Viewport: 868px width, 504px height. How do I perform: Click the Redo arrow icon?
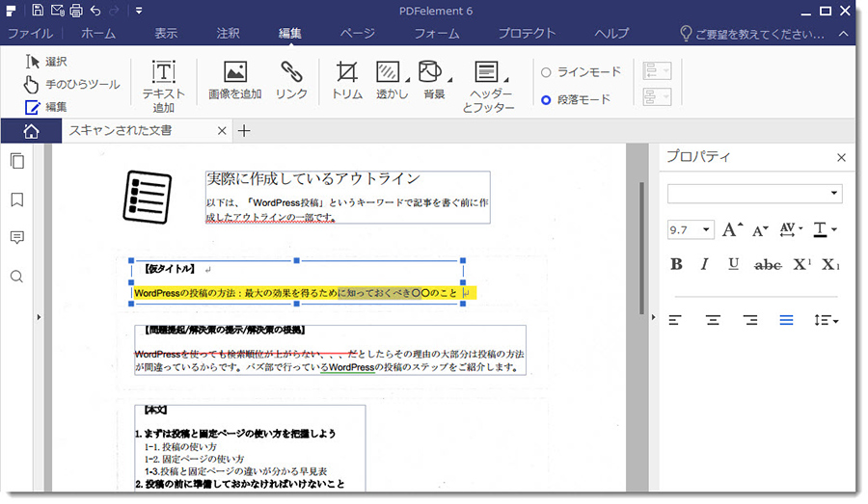(x=114, y=10)
